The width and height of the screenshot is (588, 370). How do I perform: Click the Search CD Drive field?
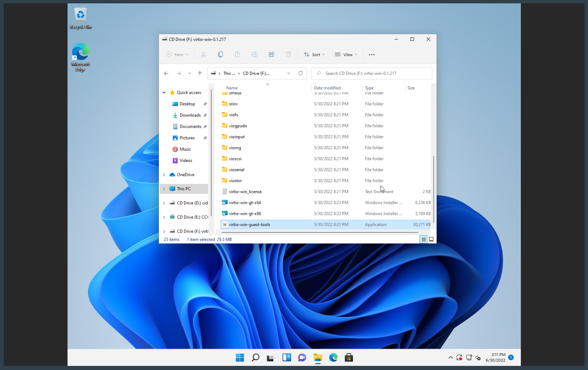click(x=372, y=73)
